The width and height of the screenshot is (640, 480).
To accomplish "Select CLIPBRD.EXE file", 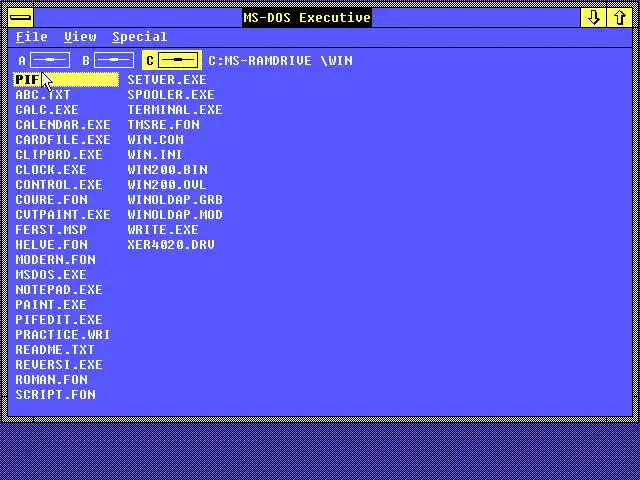I will tap(59, 155).
